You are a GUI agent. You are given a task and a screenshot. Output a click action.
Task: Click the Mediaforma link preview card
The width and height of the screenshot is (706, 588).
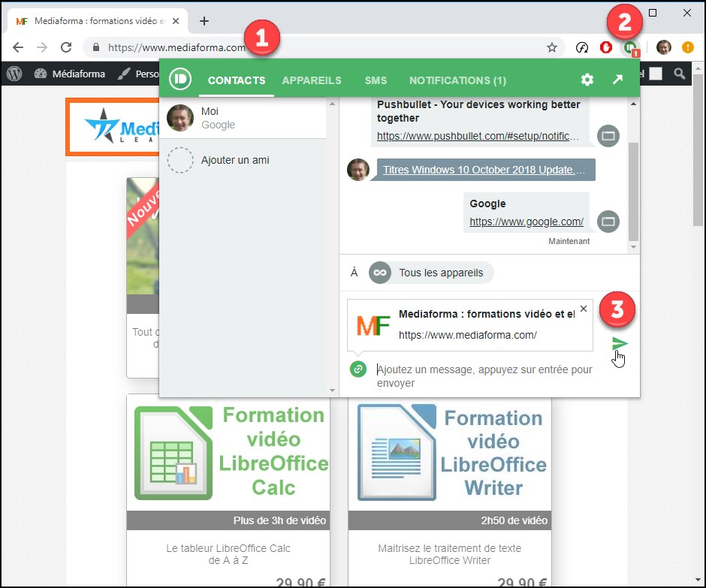coord(469,324)
